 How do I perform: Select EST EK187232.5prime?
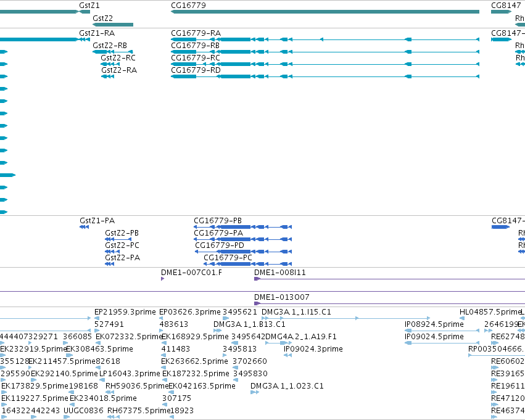coord(196,374)
